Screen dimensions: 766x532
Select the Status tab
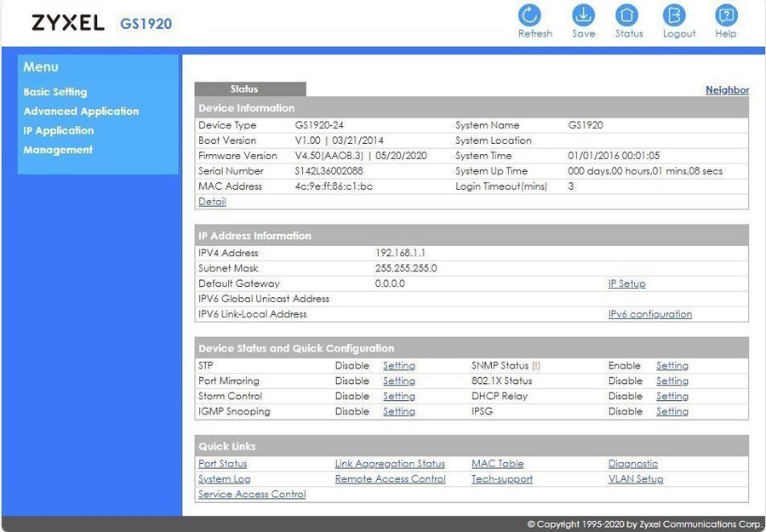pyautogui.click(x=244, y=89)
